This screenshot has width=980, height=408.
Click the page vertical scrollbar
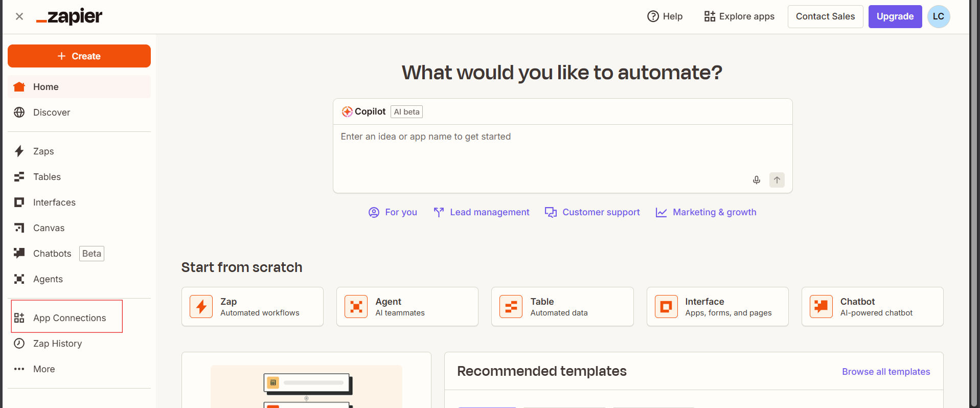point(975,204)
